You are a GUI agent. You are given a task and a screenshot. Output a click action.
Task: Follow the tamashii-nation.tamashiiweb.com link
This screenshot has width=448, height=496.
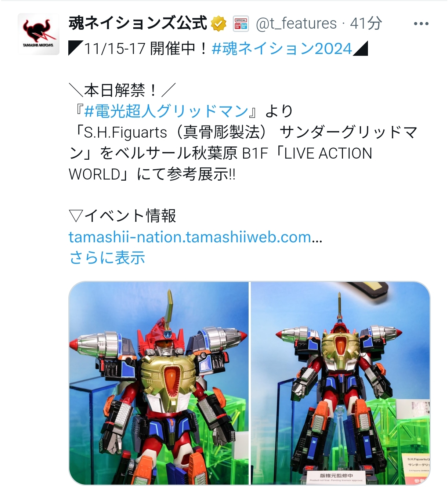click(195, 237)
